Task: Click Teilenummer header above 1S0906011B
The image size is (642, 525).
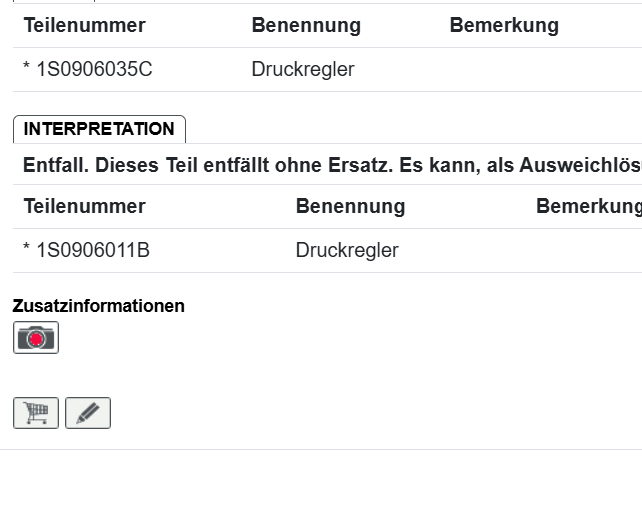Action: (84, 207)
